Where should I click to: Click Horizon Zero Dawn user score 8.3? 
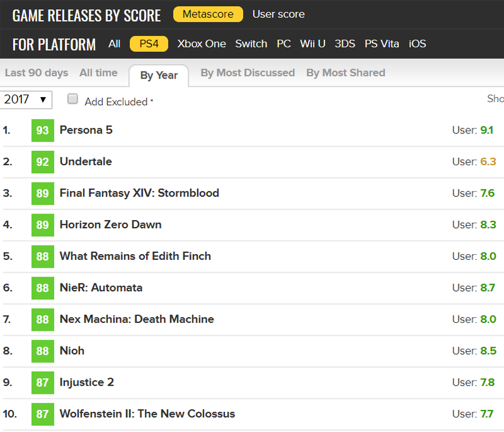[488, 225]
